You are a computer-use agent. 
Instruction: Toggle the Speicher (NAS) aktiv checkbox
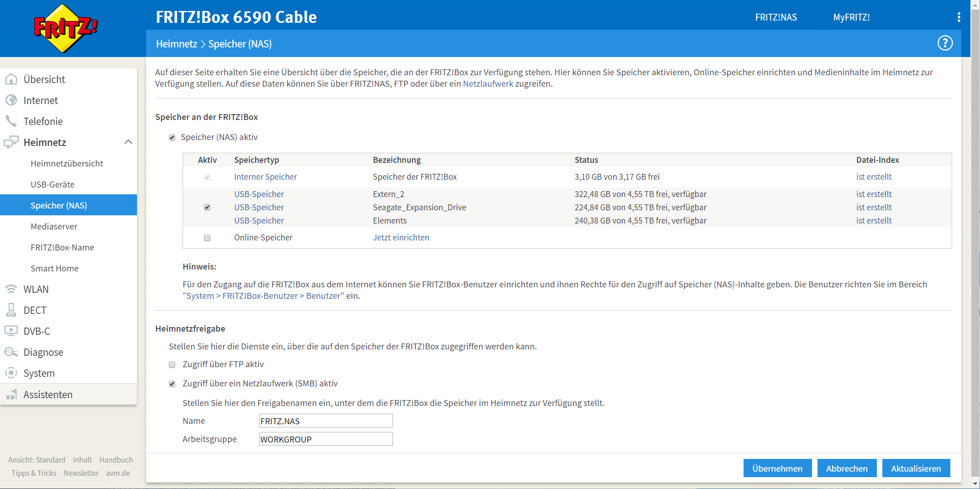tap(172, 137)
